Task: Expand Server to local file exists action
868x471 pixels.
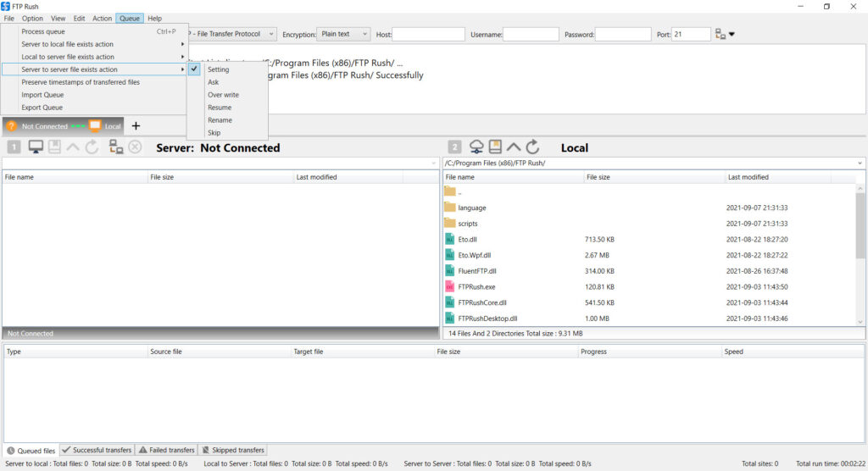Action: point(94,44)
